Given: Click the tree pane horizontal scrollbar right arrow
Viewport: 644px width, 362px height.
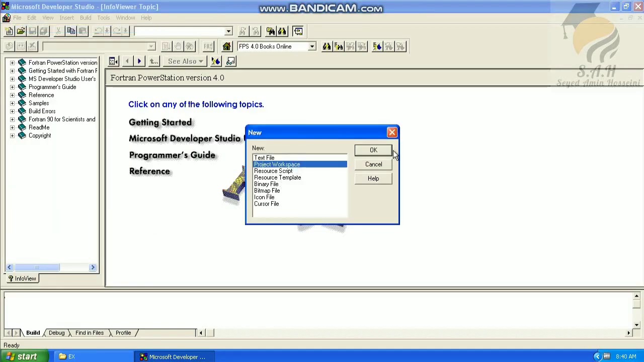Looking at the screenshot, I should point(93,267).
